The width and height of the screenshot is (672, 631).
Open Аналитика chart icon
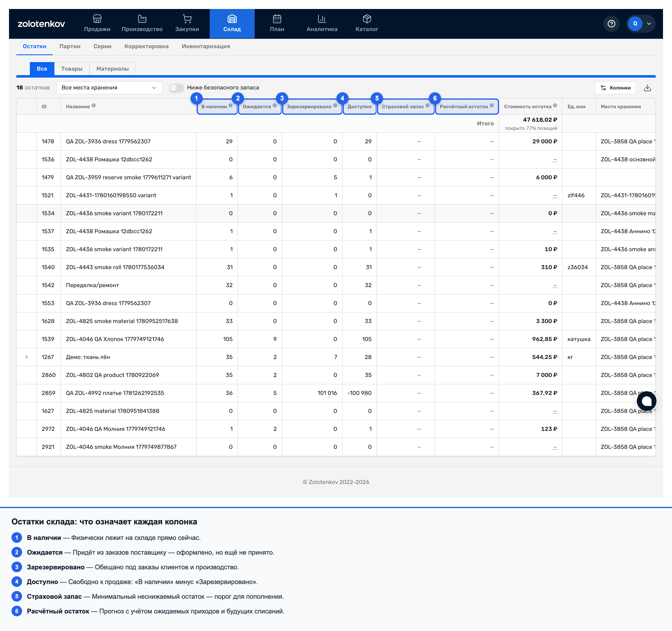322,19
